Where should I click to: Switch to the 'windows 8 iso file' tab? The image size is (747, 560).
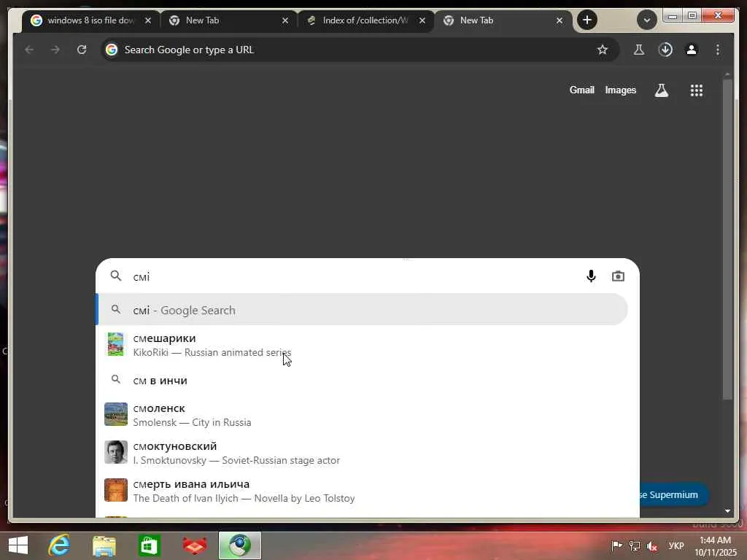click(x=90, y=20)
